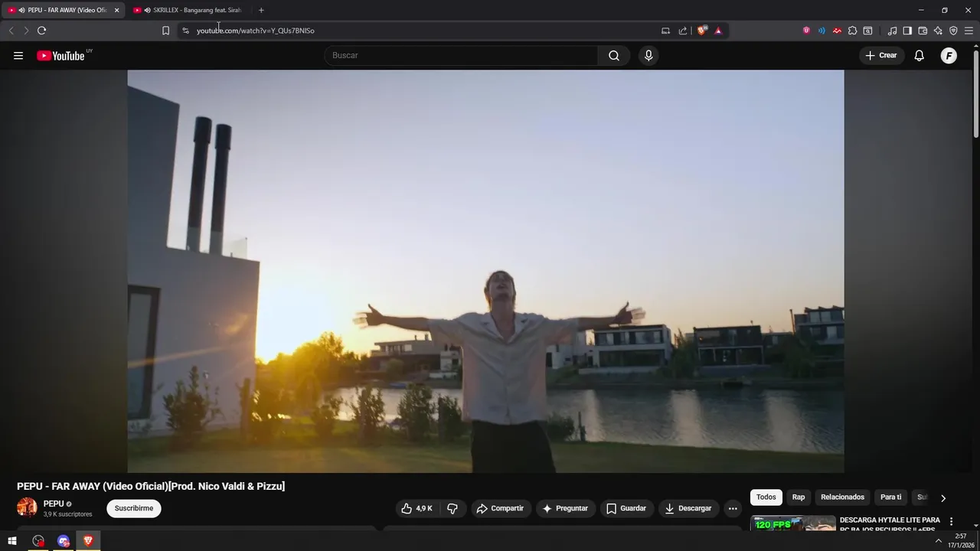Image resolution: width=980 pixels, height=551 pixels.
Task: Go to the YouTube home logo
Action: point(60,55)
